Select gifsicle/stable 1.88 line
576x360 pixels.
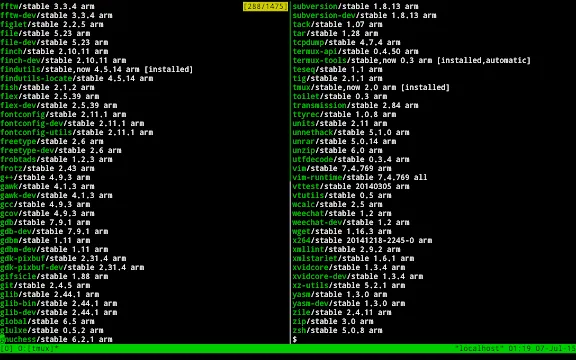pos(54,276)
